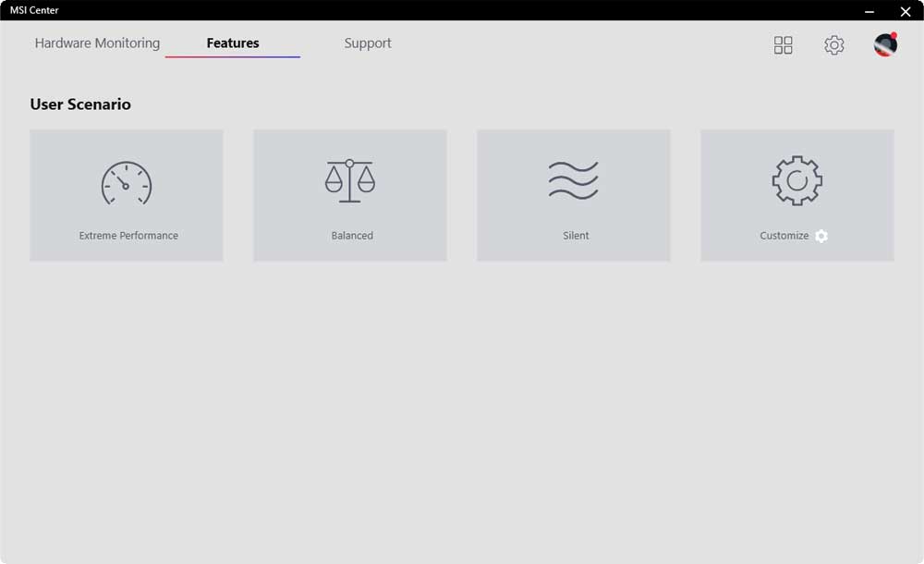Viewport: 924px width, 564px height.
Task: Open the four-squares grid view icon
Action: [x=784, y=44]
